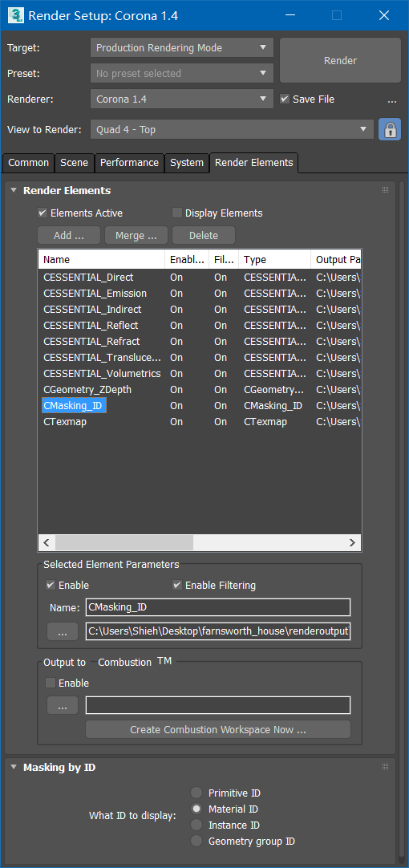Enable the Display Elements checkbox
Image resolution: width=409 pixels, height=868 pixels.
tap(177, 213)
